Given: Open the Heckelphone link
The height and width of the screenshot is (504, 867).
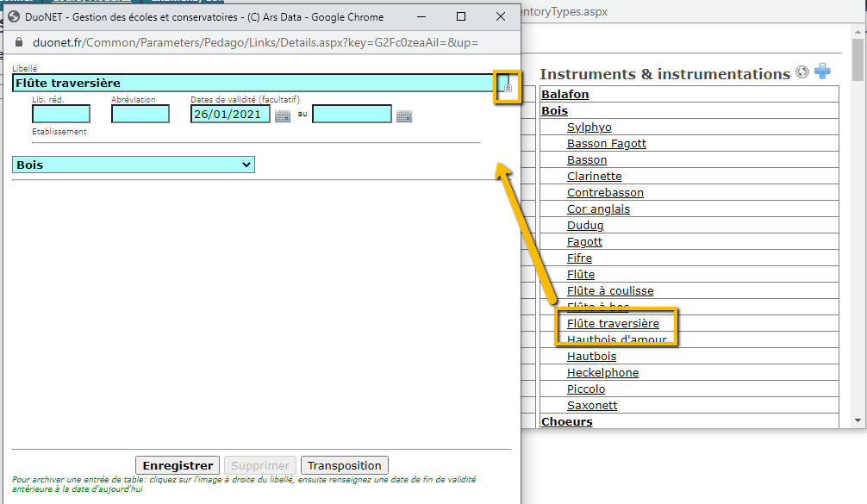Looking at the screenshot, I should point(602,372).
